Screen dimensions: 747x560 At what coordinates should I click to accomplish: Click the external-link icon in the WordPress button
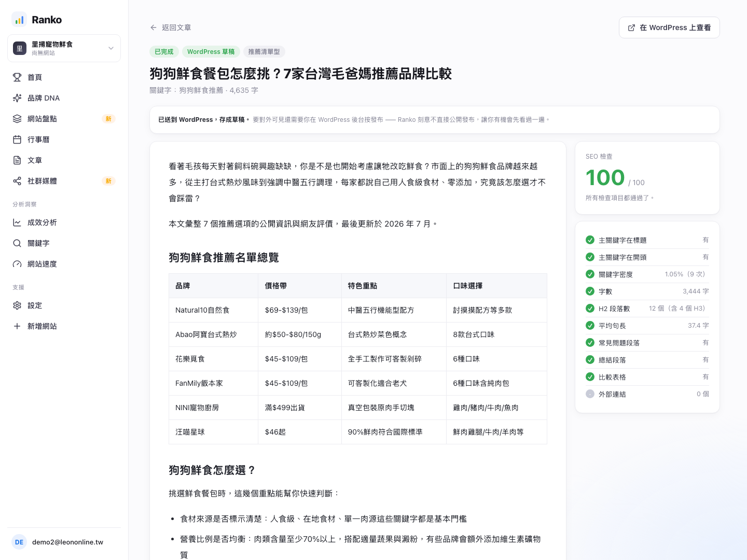[x=631, y=28]
